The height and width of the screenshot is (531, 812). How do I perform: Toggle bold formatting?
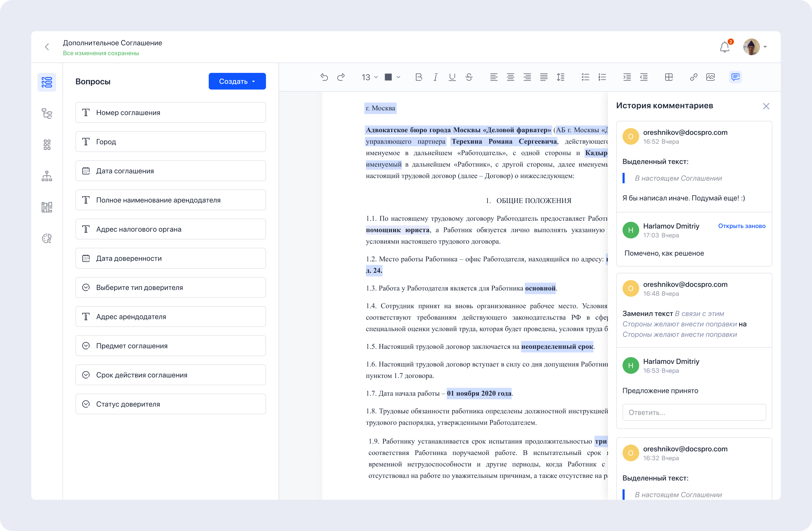[419, 77]
